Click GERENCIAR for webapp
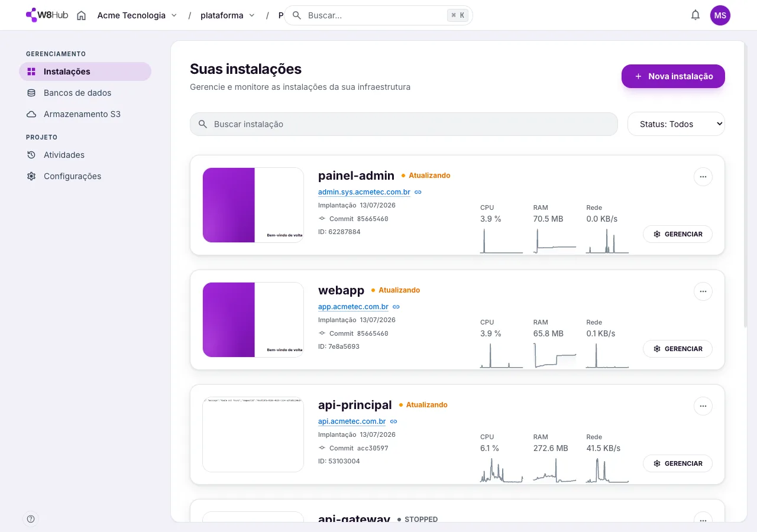 click(x=678, y=349)
